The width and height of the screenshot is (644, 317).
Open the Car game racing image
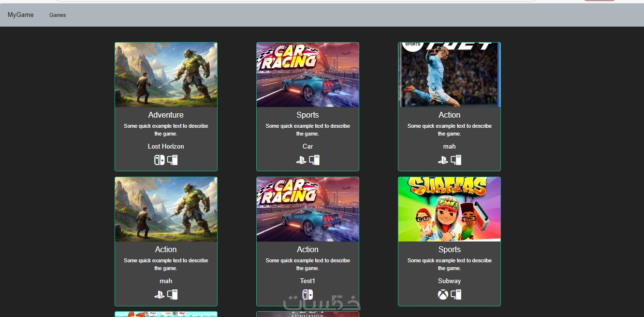coord(307,75)
